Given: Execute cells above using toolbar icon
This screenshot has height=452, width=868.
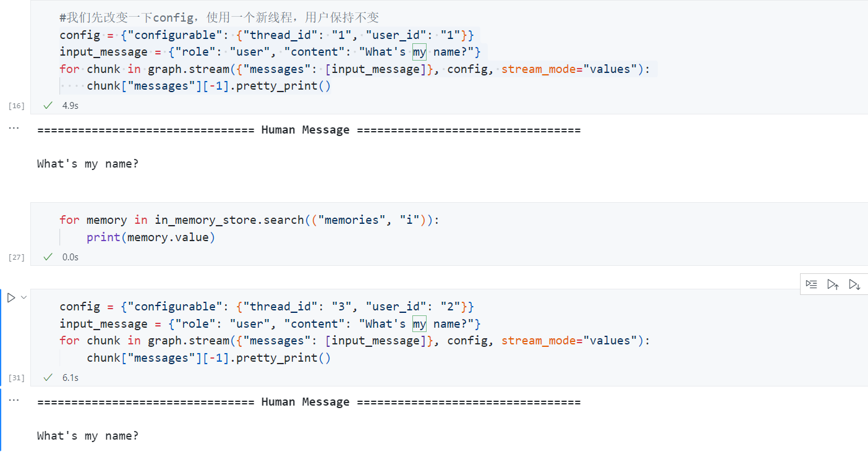Looking at the screenshot, I should click(833, 284).
